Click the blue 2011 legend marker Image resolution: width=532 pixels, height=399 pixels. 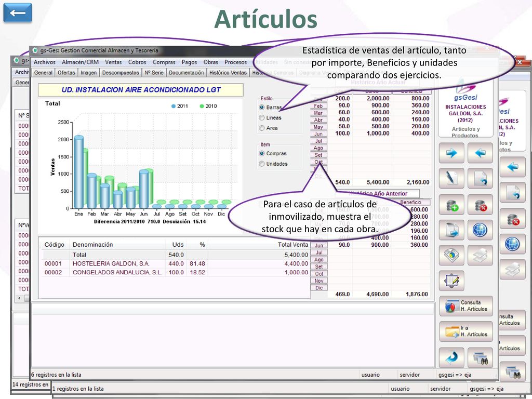click(x=174, y=106)
